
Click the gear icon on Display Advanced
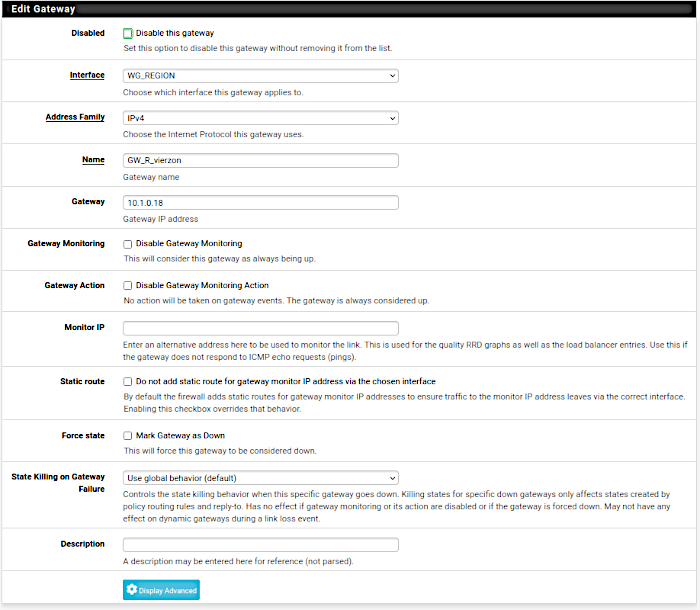click(x=132, y=590)
